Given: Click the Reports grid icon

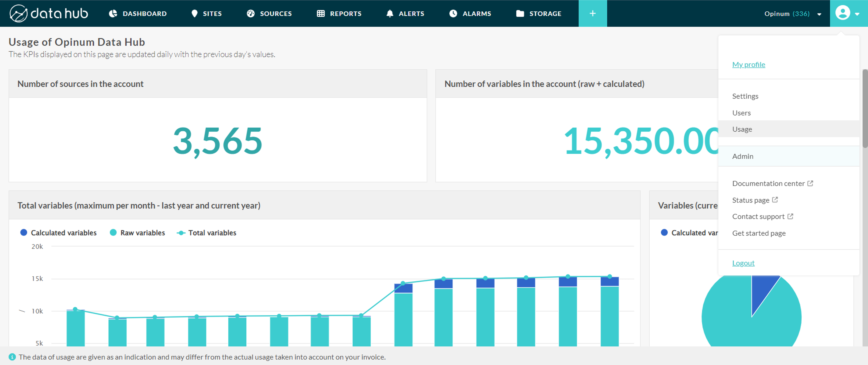Looking at the screenshot, I should coord(321,13).
